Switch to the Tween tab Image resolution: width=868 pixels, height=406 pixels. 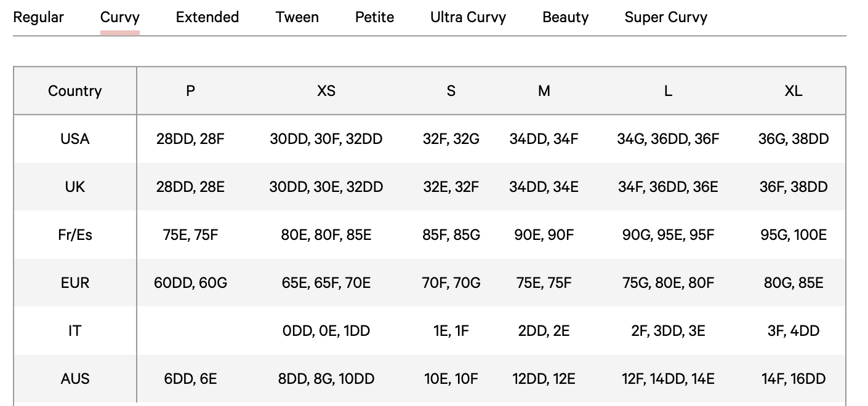[297, 17]
